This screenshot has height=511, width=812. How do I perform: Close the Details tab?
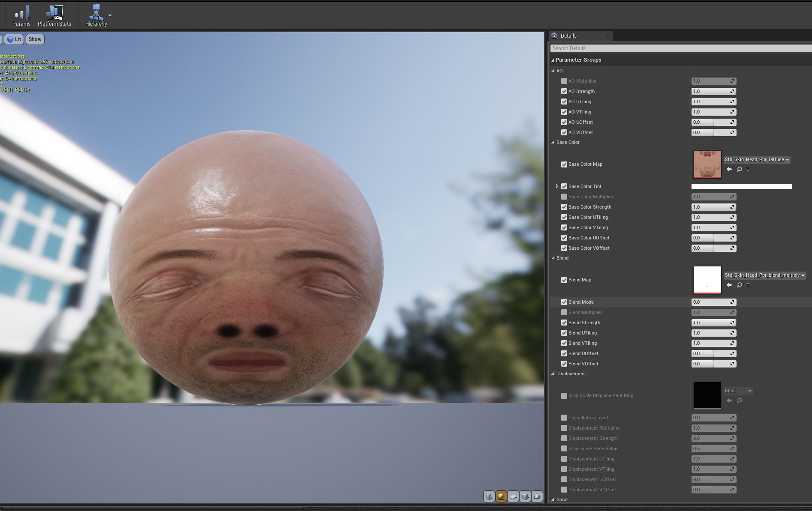click(x=607, y=36)
